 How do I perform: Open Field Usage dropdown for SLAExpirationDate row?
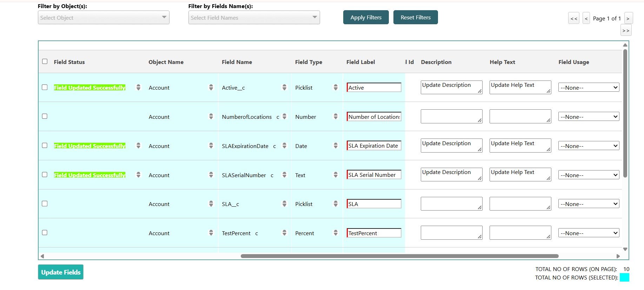point(589,146)
